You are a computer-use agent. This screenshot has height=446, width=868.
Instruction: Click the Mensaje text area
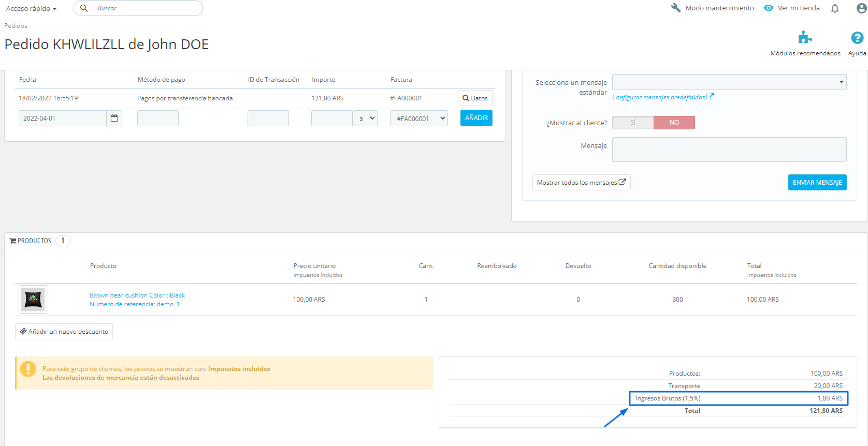[729, 150]
